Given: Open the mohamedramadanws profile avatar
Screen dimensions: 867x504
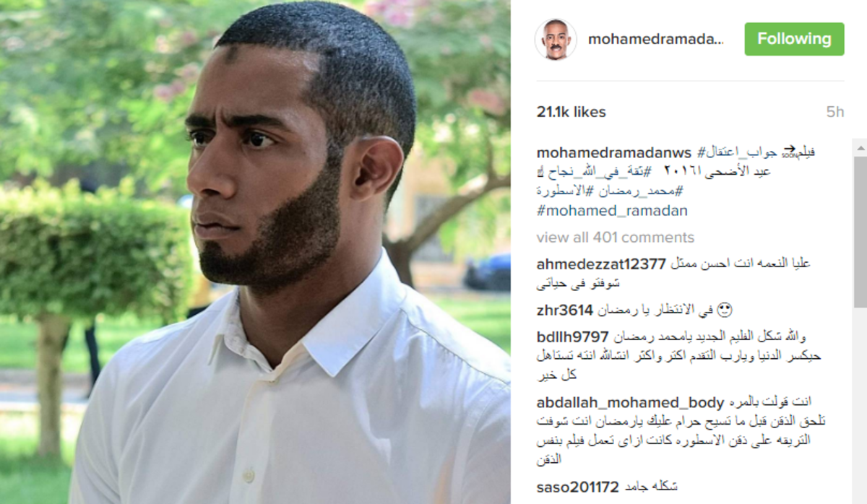Looking at the screenshot, I should [x=556, y=39].
